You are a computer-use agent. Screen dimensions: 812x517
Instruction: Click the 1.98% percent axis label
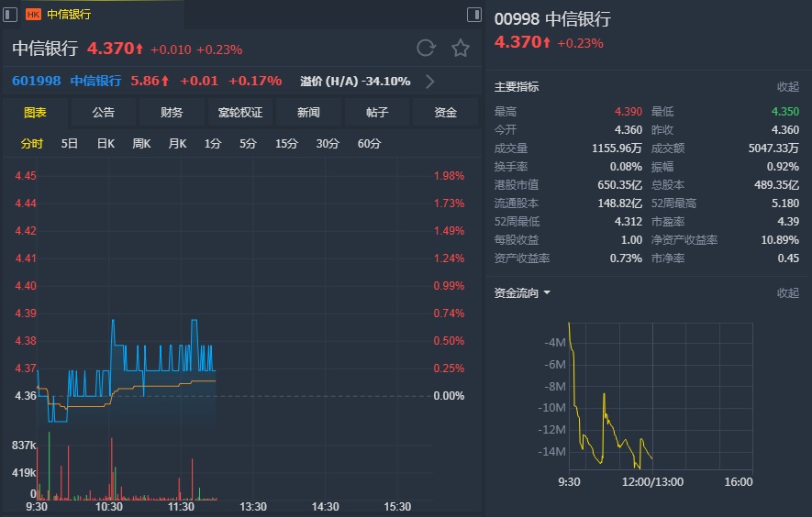click(449, 176)
